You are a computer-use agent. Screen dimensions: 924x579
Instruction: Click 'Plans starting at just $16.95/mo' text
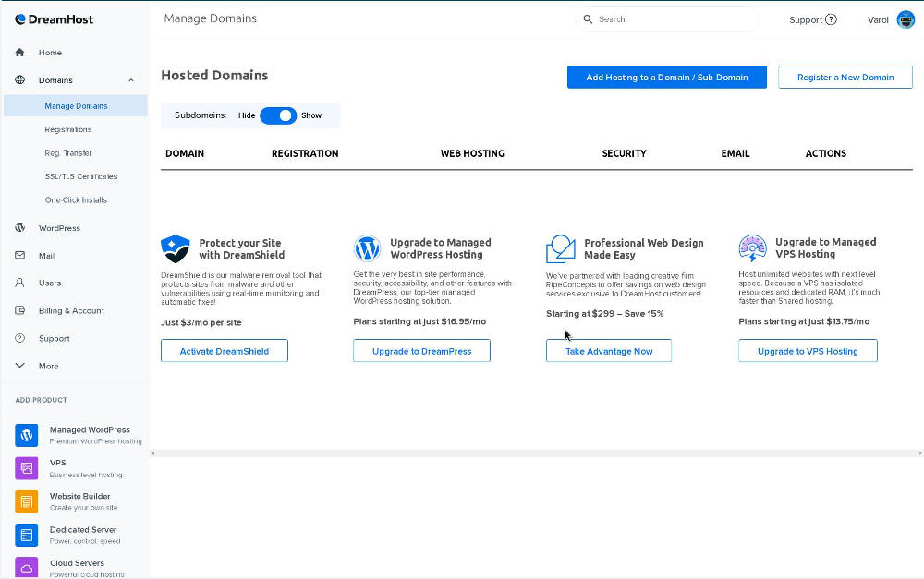tap(419, 321)
